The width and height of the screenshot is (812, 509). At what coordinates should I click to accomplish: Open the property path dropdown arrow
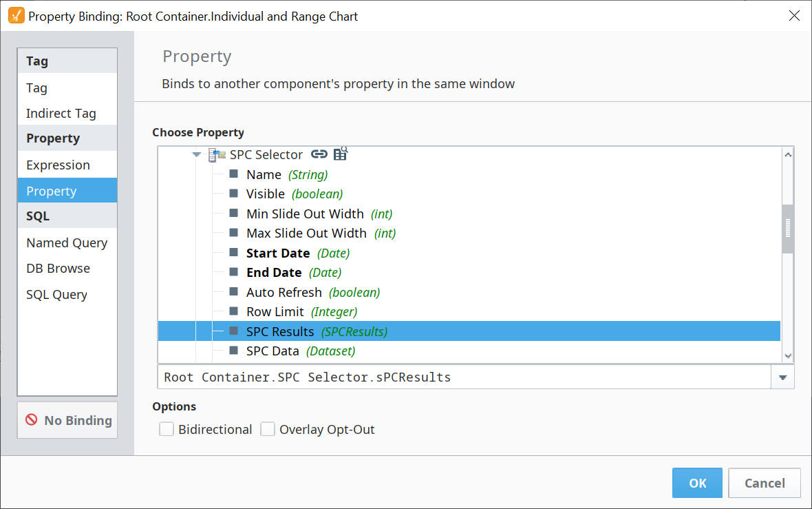point(782,377)
